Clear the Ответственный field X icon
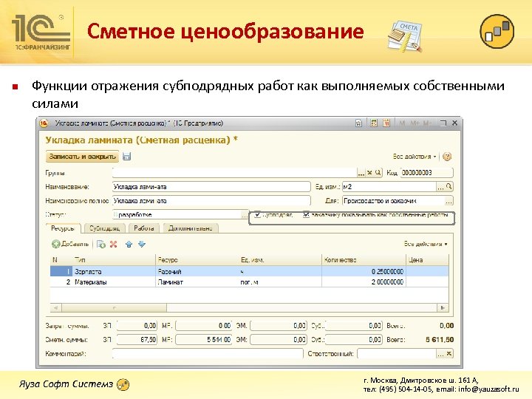The width and height of the screenshot is (532, 399). pyautogui.click(x=449, y=353)
